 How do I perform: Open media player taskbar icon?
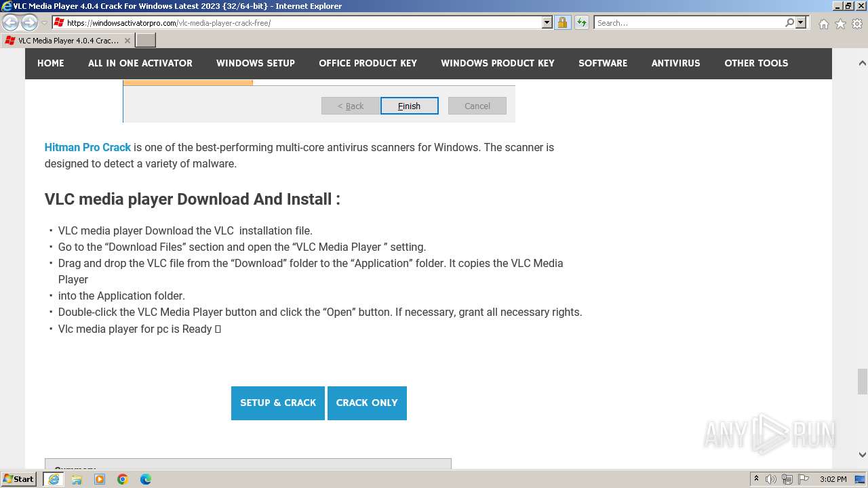click(x=100, y=479)
